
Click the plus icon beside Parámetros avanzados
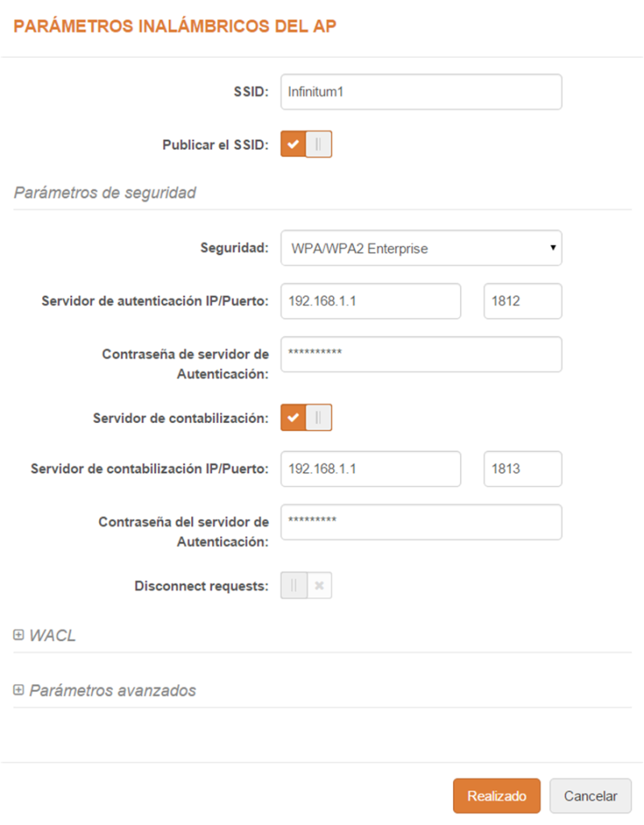(x=19, y=690)
